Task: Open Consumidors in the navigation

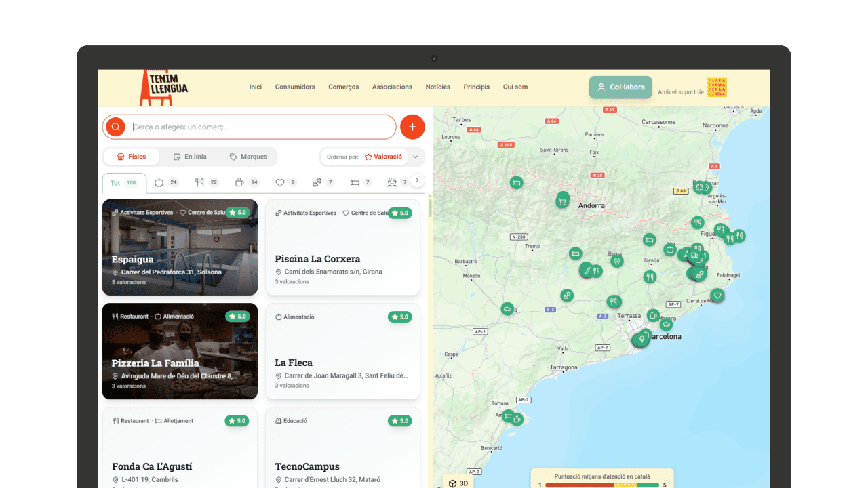Action: (295, 87)
